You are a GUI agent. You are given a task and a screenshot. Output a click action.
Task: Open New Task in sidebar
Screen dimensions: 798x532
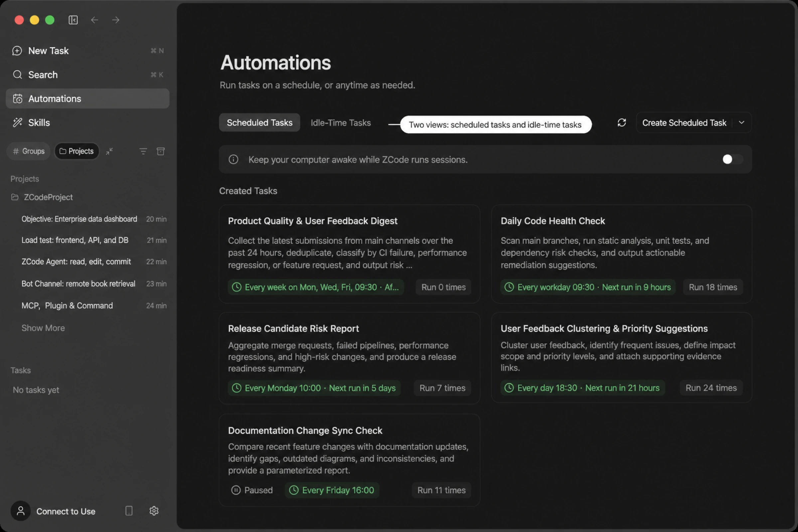[87, 51]
